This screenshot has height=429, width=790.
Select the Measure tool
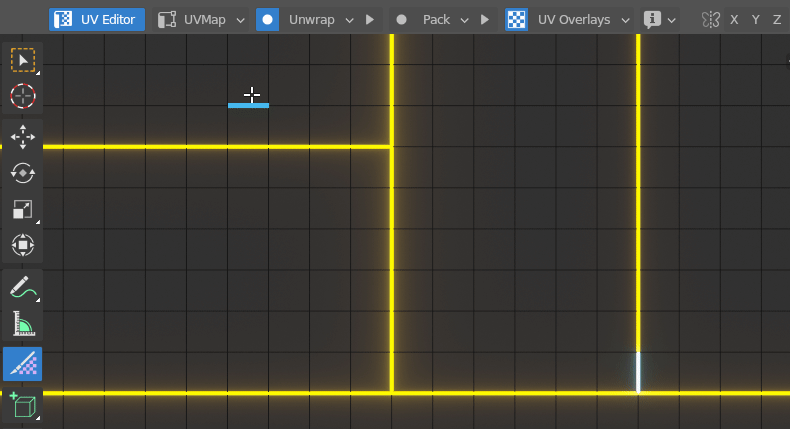23,324
